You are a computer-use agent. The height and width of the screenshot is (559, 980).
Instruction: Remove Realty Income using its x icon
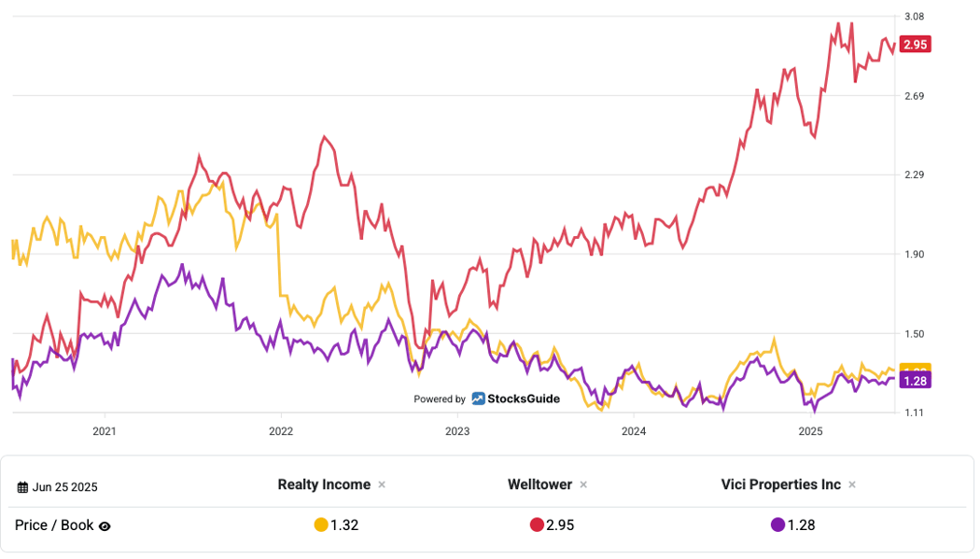point(382,484)
